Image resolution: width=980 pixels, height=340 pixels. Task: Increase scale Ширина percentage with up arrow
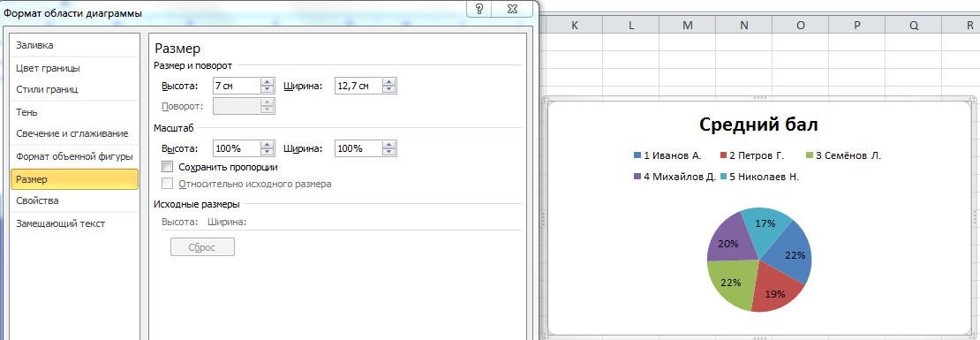(x=389, y=145)
